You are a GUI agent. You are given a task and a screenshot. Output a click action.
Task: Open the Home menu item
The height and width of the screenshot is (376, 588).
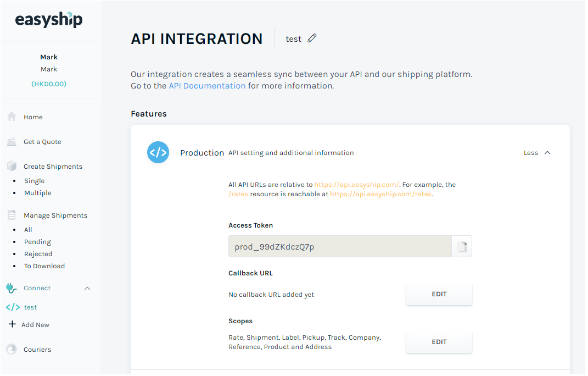click(x=33, y=117)
